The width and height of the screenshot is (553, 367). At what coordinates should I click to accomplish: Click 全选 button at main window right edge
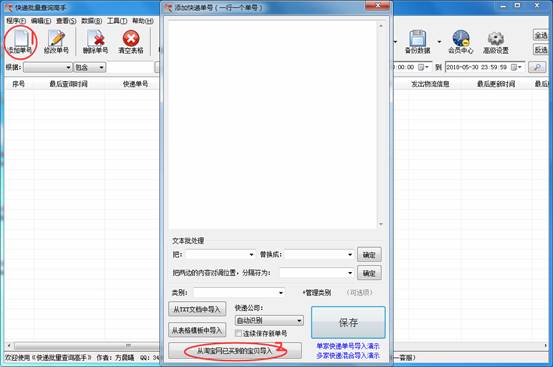pyautogui.click(x=541, y=35)
